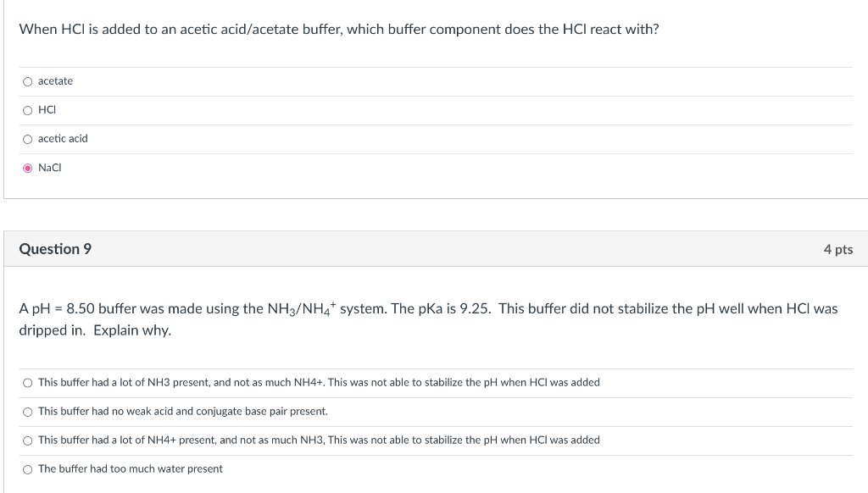Click the acetic acid/acetate buffer question text

(x=339, y=30)
